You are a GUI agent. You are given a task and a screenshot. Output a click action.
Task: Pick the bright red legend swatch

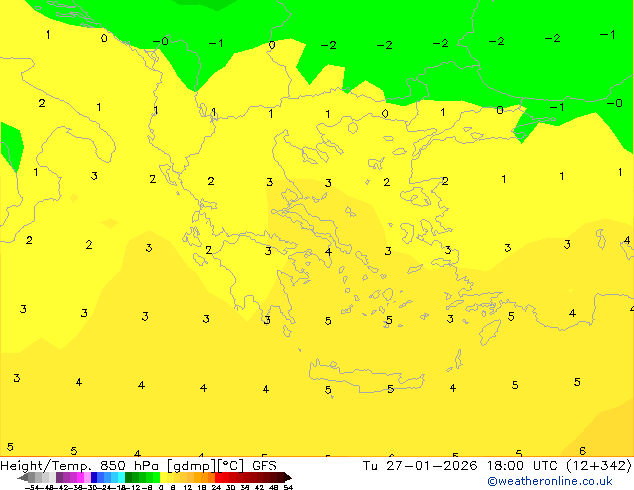pos(218,477)
